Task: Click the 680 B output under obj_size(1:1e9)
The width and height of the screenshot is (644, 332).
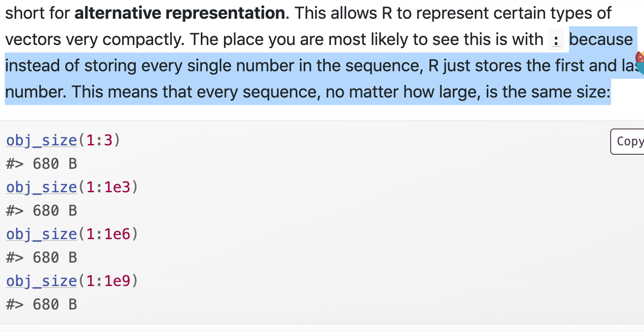Action: [x=54, y=304]
